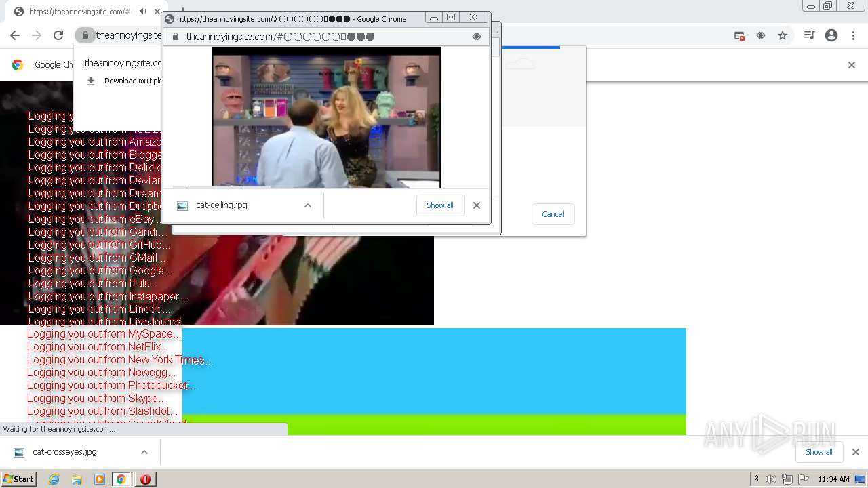This screenshot has width=868, height=488.
Task: Click the Chrome taskbar button
Action: pos(122,479)
